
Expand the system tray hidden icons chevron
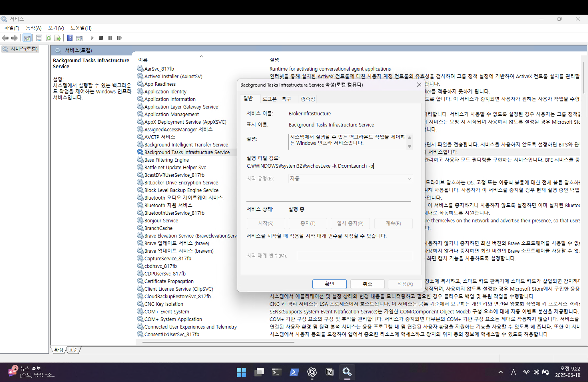[501, 372]
